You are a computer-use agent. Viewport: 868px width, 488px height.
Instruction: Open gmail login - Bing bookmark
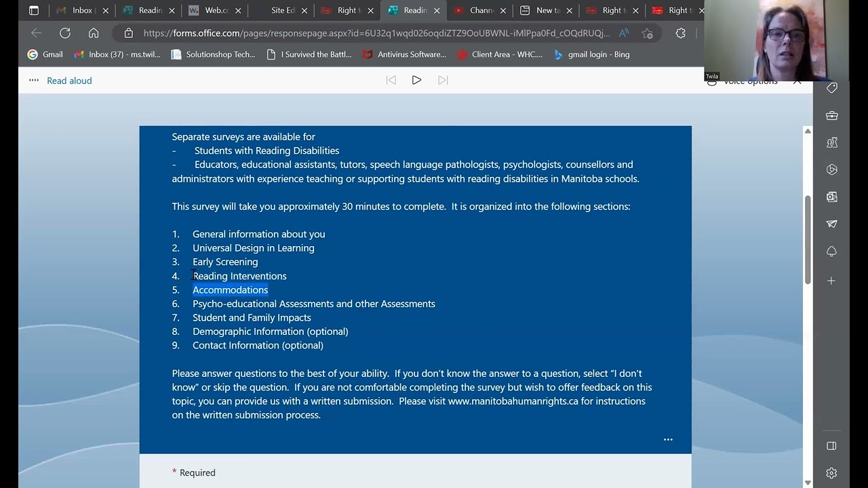[x=591, y=54]
